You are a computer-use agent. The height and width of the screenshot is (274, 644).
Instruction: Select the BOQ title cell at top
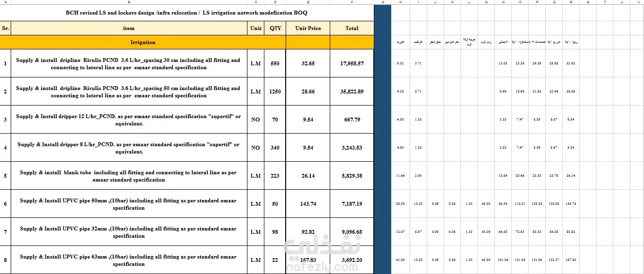click(187, 13)
